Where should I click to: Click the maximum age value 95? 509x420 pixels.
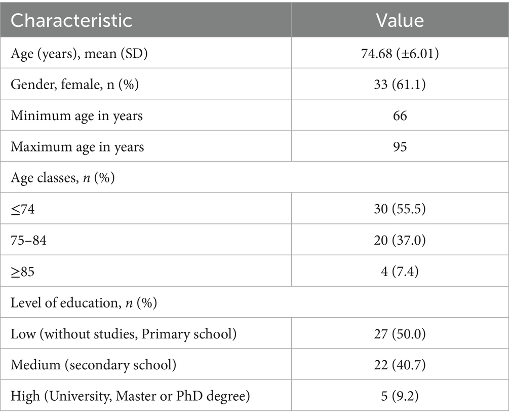[400, 147]
